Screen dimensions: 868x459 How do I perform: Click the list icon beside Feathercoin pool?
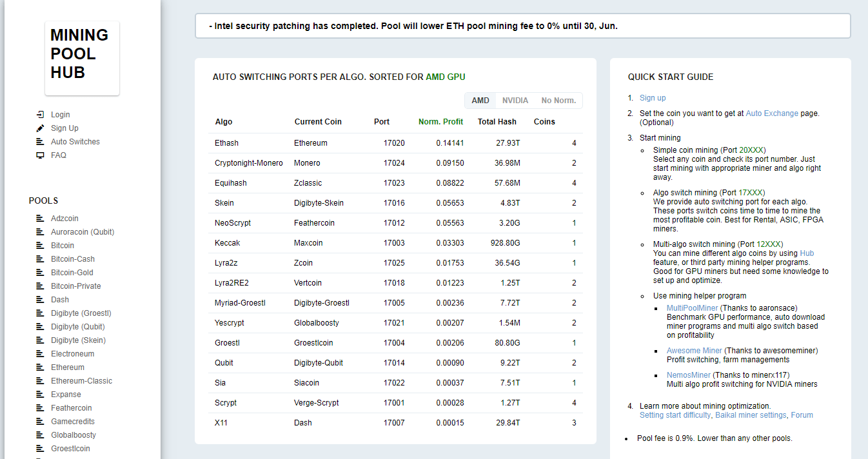coord(40,408)
